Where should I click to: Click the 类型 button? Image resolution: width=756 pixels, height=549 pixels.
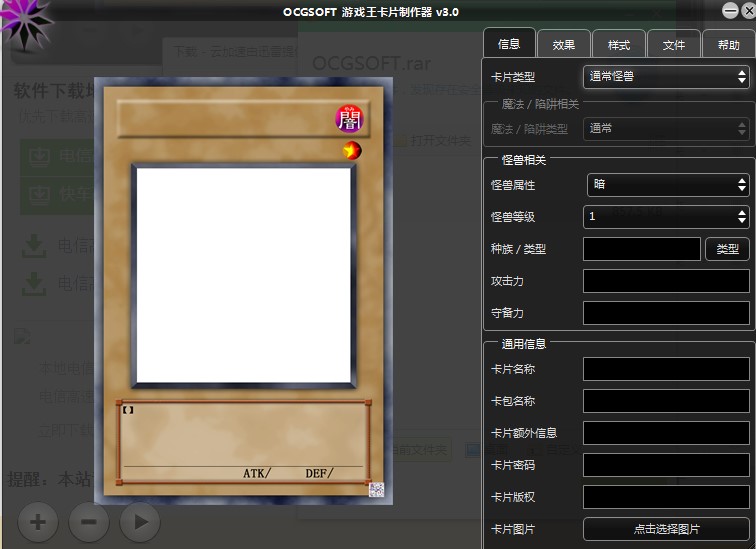coord(727,249)
